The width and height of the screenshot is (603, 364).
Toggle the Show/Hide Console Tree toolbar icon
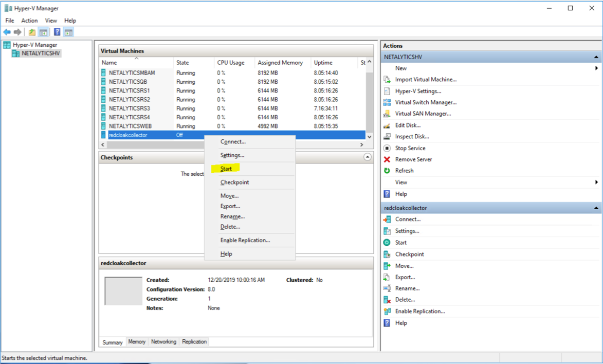point(44,32)
